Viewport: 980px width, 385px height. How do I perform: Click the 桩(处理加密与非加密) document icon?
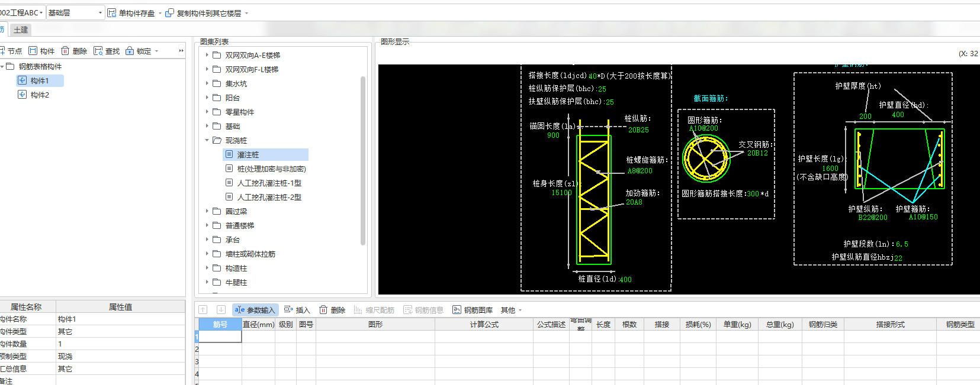click(229, 169)
